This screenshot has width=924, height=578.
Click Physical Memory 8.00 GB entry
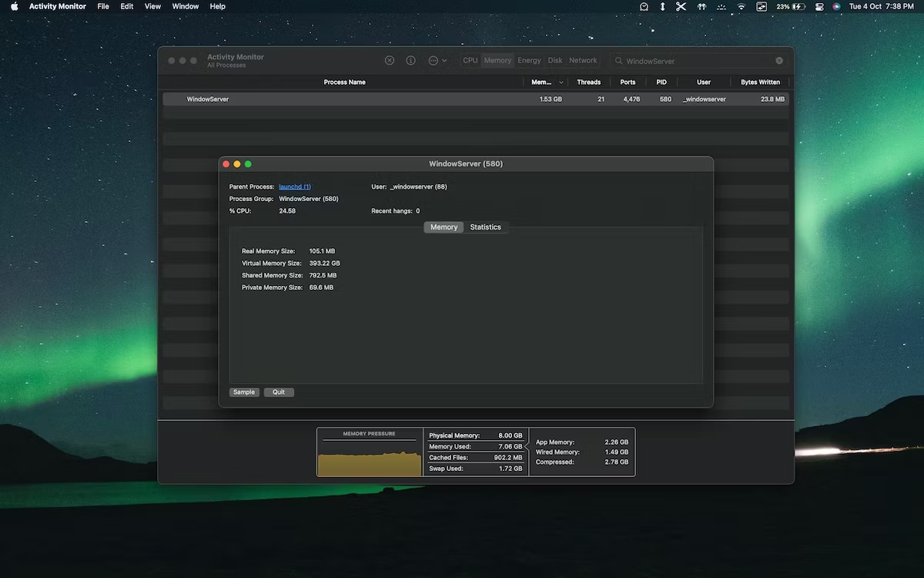point(476,435)
